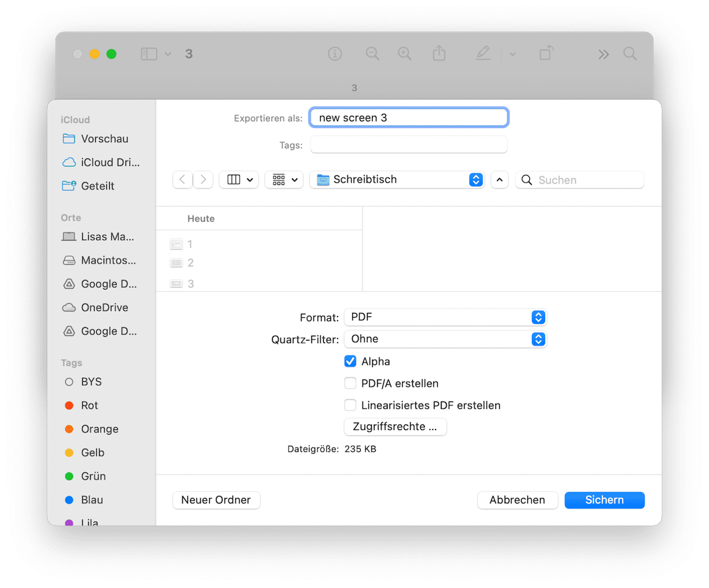Click the Tags input field
The height and width of the screenshot is (588, 709).
click(409, 145)
